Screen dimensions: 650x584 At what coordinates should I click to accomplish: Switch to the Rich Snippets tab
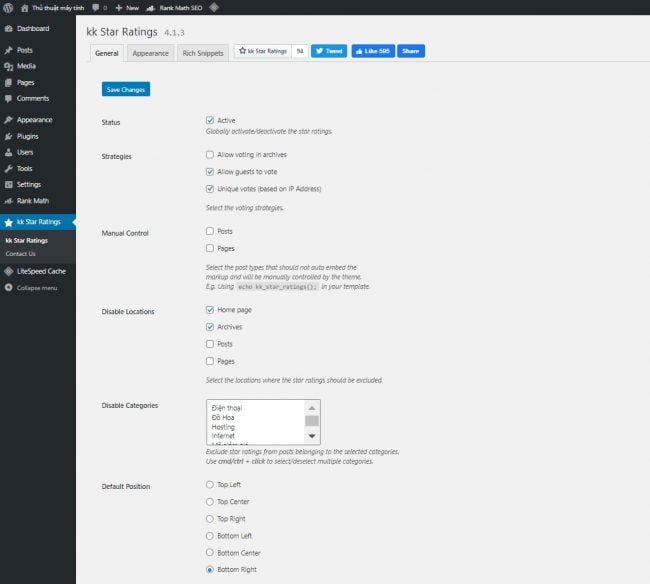[203, 53]
